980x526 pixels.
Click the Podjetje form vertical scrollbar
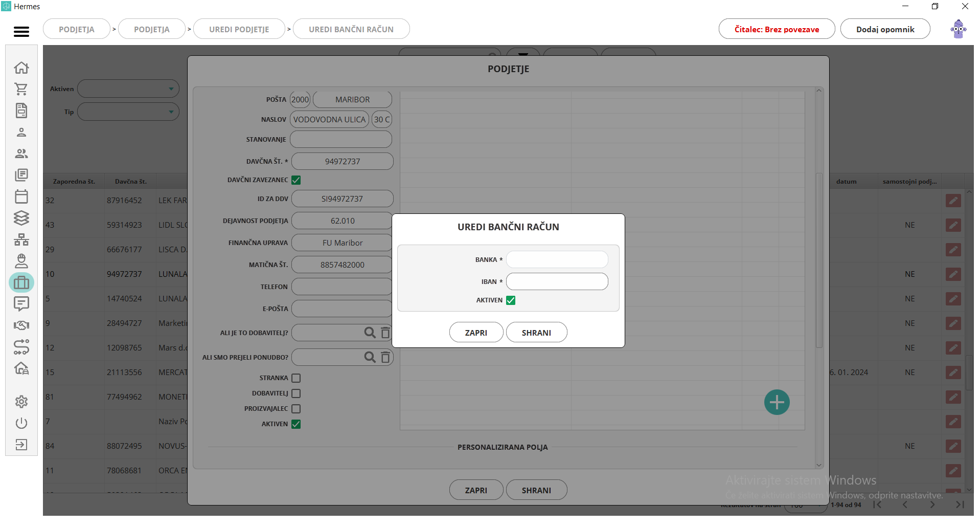pyautogui.click(x=819, y=261)
